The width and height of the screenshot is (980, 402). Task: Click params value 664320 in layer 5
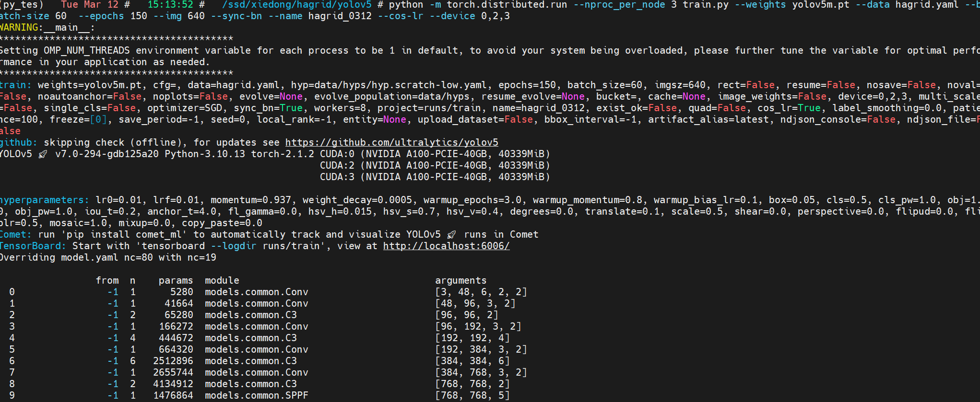coord(176,349)
